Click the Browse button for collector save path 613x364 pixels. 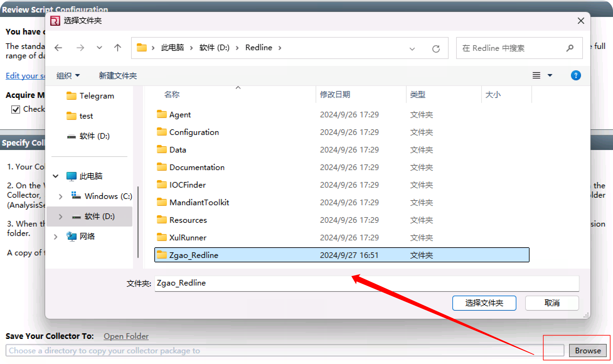pos(588,351)
